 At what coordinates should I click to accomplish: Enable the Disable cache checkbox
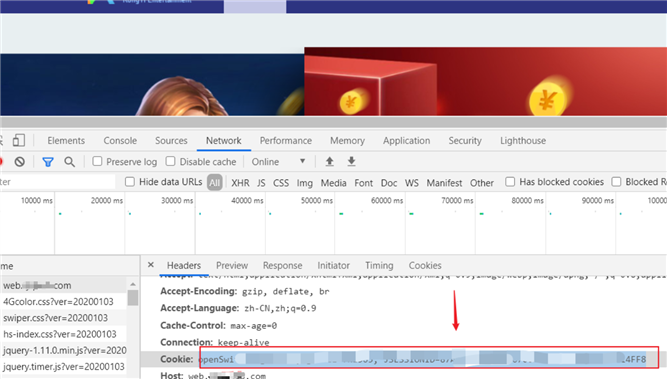point(171,161)
